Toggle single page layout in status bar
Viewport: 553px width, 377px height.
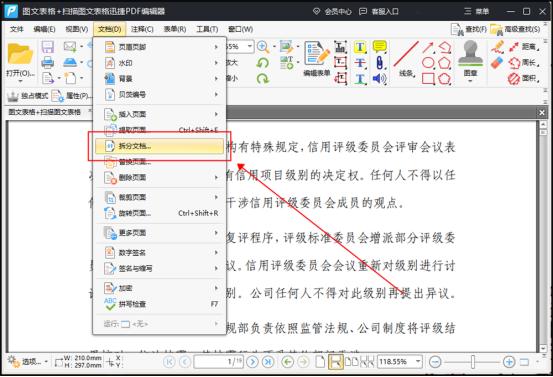pos(320,361)
